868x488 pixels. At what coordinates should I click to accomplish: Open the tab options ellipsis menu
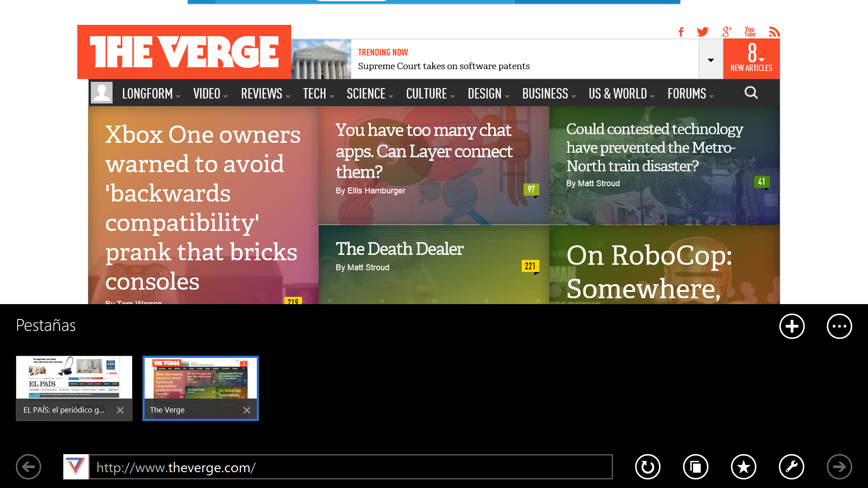[839, 326]
